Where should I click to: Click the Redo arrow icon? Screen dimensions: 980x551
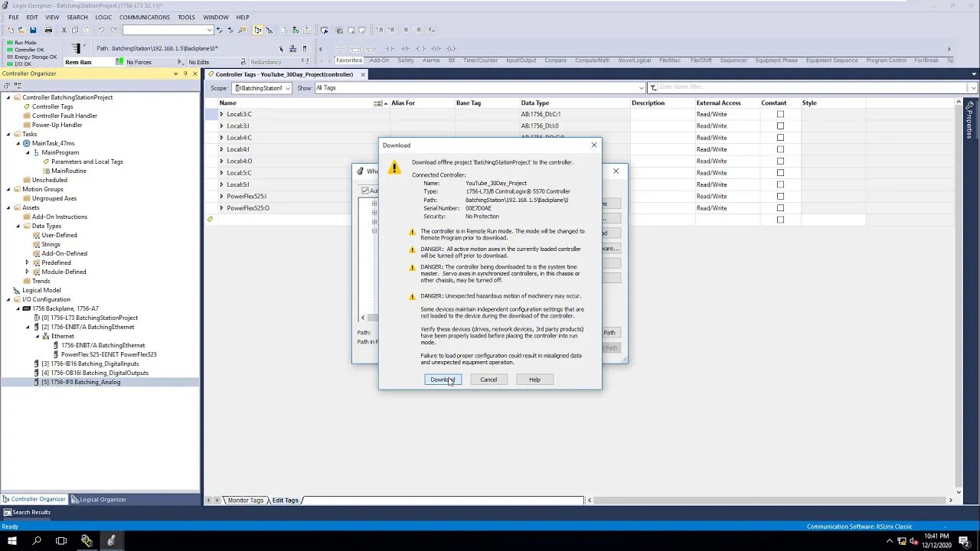[113, 30]
